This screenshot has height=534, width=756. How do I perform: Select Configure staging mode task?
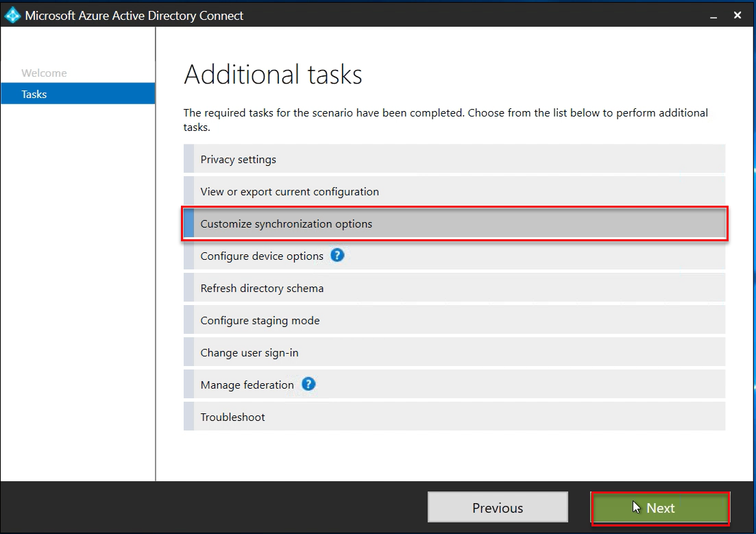tap(260, 321)
